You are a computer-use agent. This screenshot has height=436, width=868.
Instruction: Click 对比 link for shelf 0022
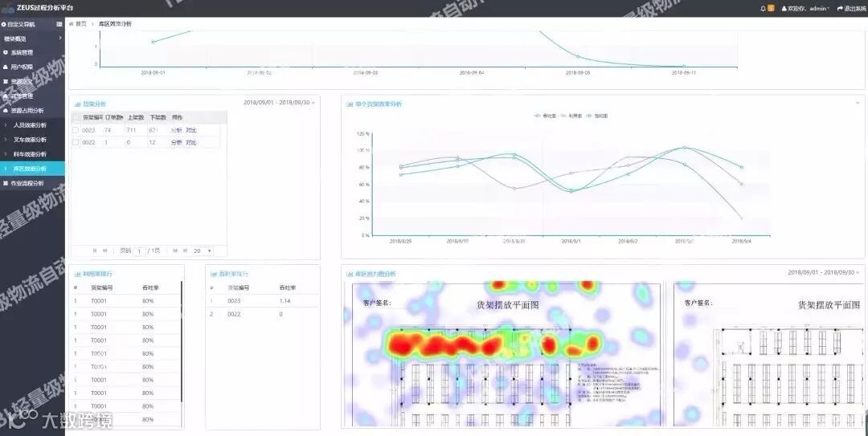[x=191, y=142]
